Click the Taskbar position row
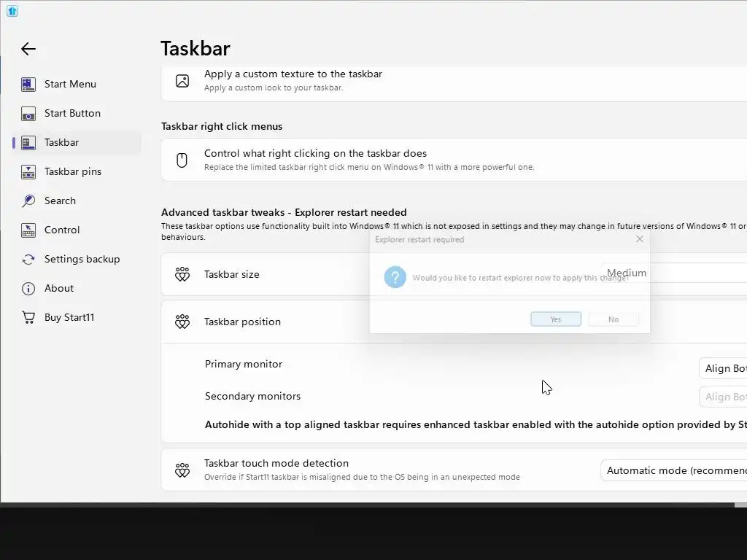The width and height of the screenshot is (747, 560). (x=454, y=322)
